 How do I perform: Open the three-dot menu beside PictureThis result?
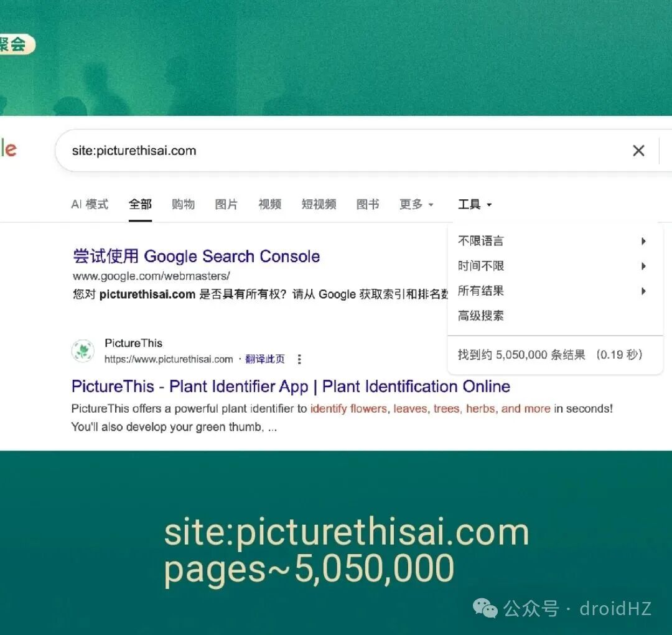[299, 359]
